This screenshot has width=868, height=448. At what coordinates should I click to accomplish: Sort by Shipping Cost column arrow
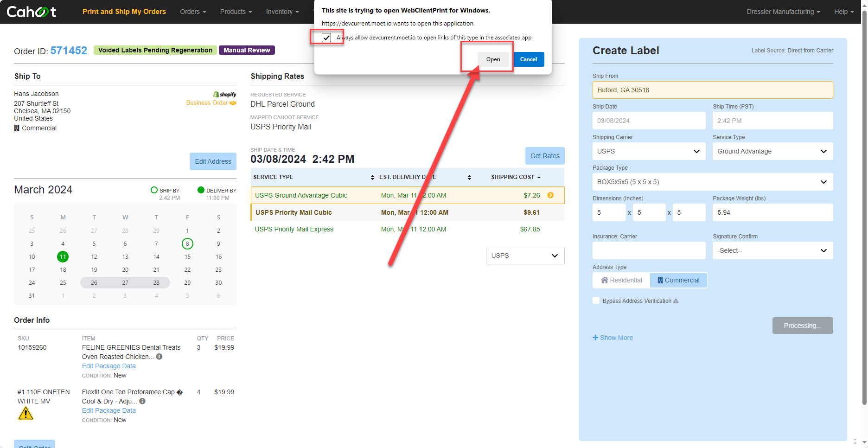coord(539,177)
